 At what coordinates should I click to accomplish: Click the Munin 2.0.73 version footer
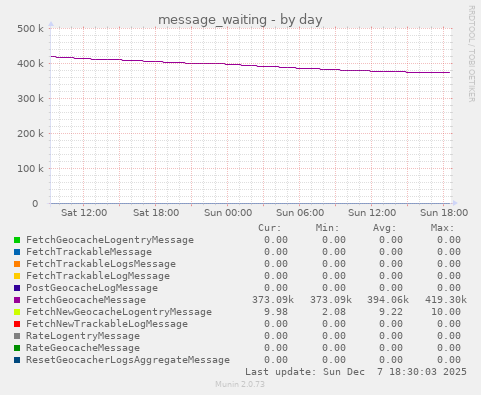point(240,384)
